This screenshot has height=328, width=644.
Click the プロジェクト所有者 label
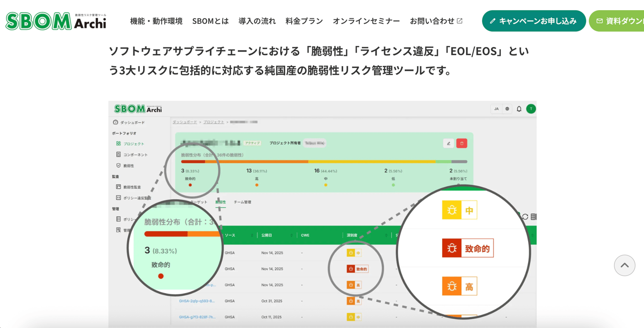(285, 143)
